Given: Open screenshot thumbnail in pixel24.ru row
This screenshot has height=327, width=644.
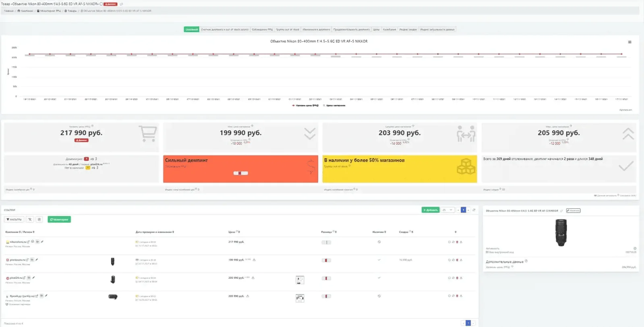Looking at the screenshot, I should pos(300,280).
